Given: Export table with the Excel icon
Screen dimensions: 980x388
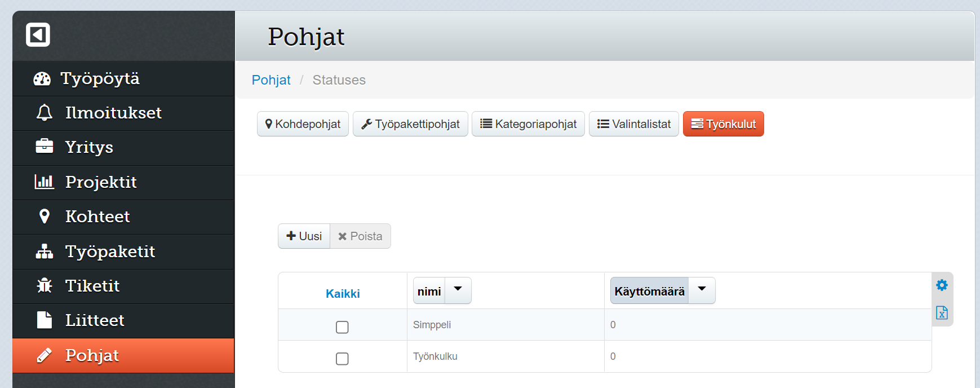Looking at the screenshot, I should [942, 313].
